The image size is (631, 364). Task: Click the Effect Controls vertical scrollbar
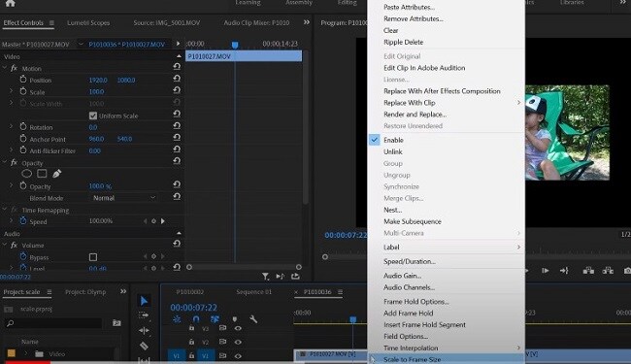[306, 127]
